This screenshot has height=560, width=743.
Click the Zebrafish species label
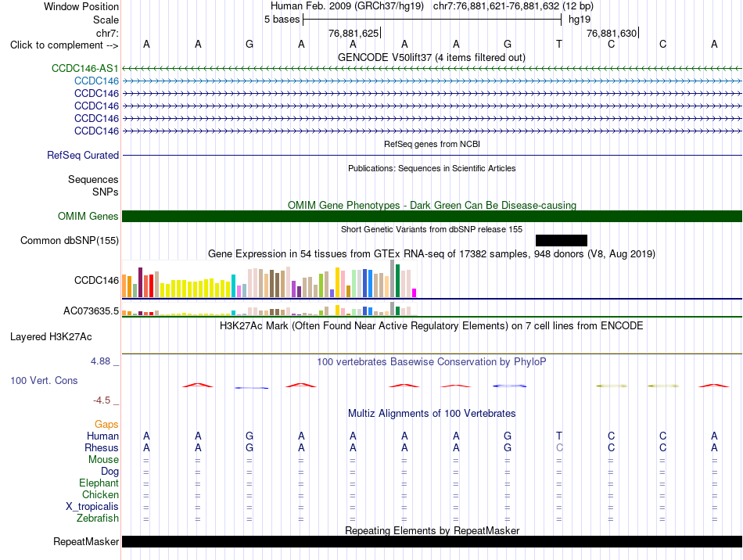[98, 519]
